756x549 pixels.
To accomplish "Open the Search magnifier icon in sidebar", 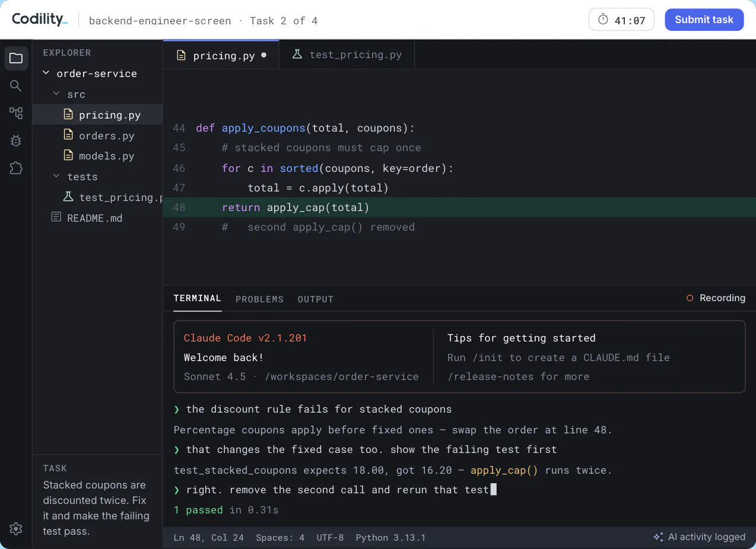I will [16, 86].
